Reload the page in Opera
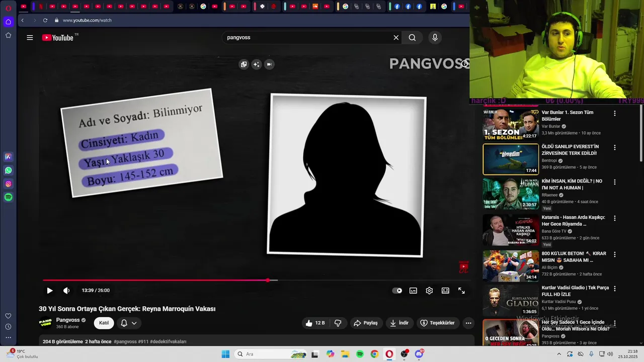Screen dimensions: 644x362 tap(45, 20)
